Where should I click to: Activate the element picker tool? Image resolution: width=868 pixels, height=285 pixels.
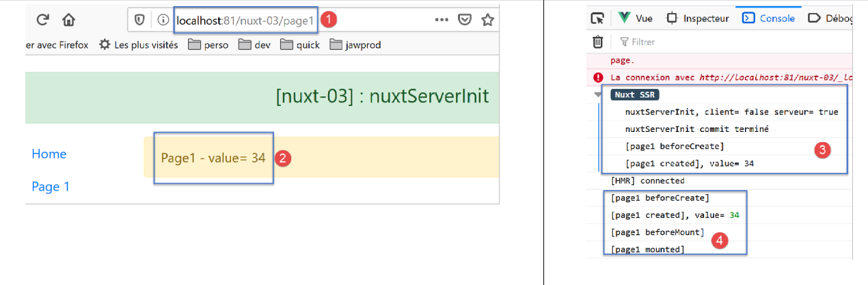coord(597,18)
